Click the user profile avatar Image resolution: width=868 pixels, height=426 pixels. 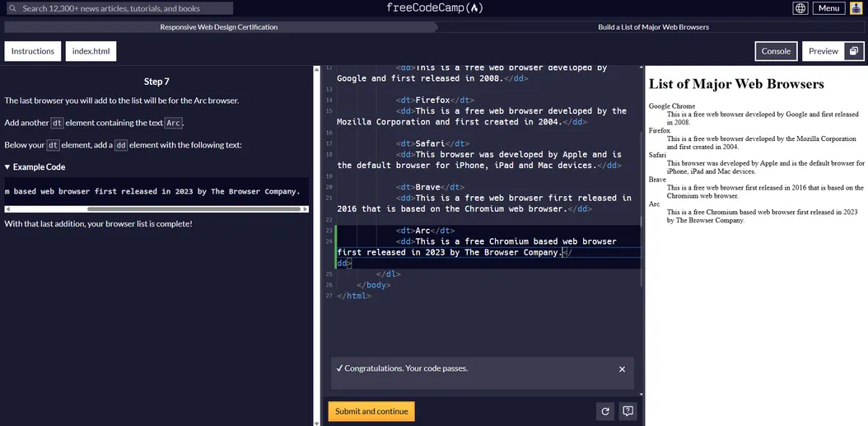(x=856, y=8)
